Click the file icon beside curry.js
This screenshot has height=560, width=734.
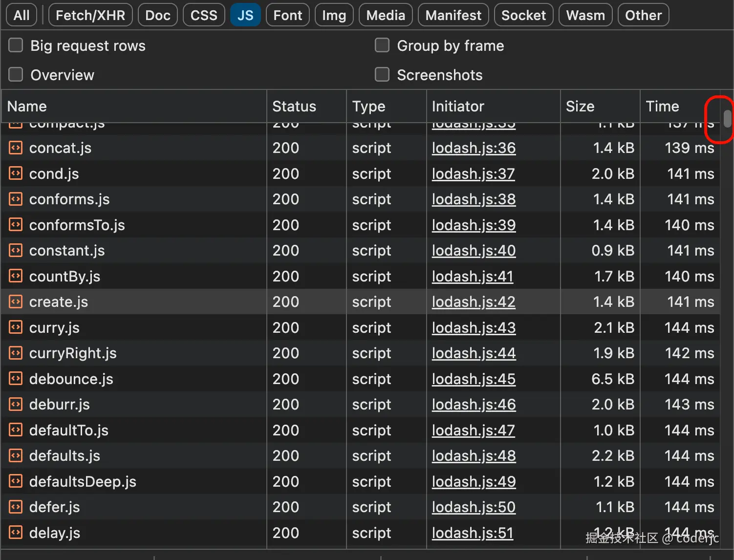(16, 327)
